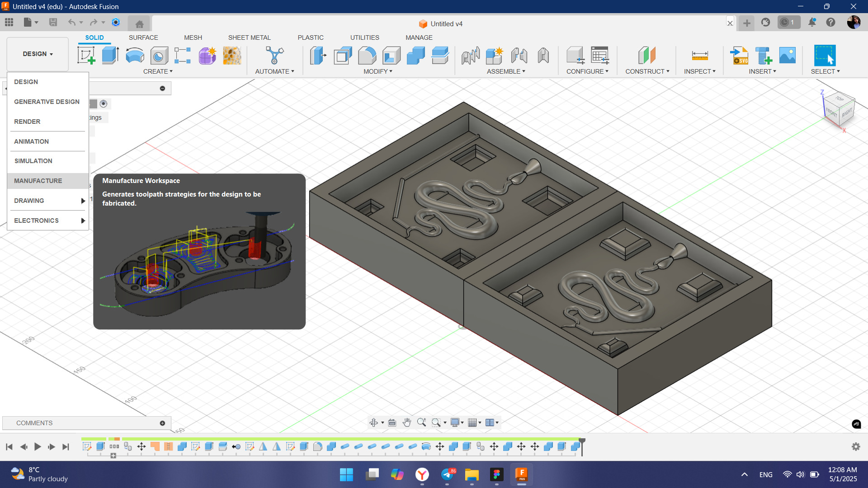Image resolution: width=868 pixels, height=488 pixels.
Task: Switch to the SHEET METAL tab
Action: pyautogui.click(x=249, y=38)
